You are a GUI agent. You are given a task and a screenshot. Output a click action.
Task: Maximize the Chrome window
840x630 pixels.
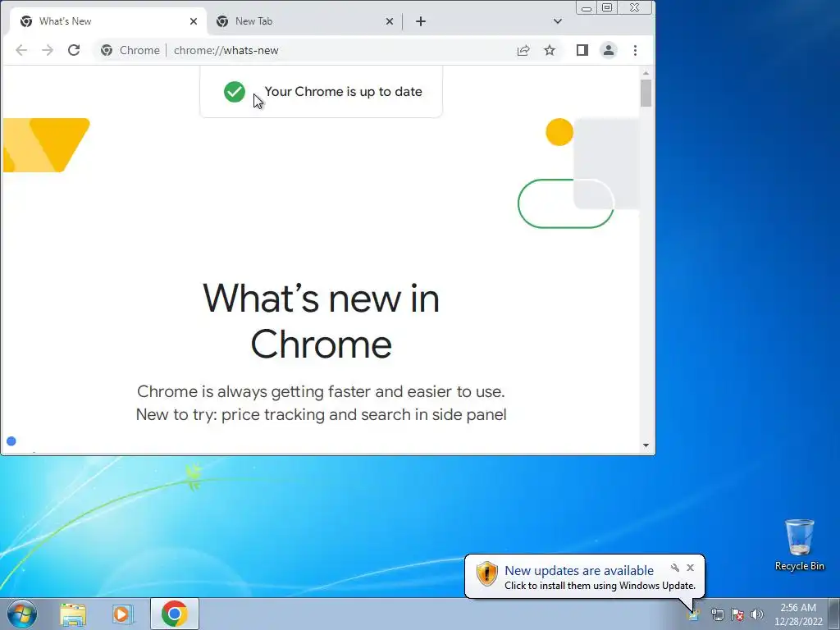point(607,7)
